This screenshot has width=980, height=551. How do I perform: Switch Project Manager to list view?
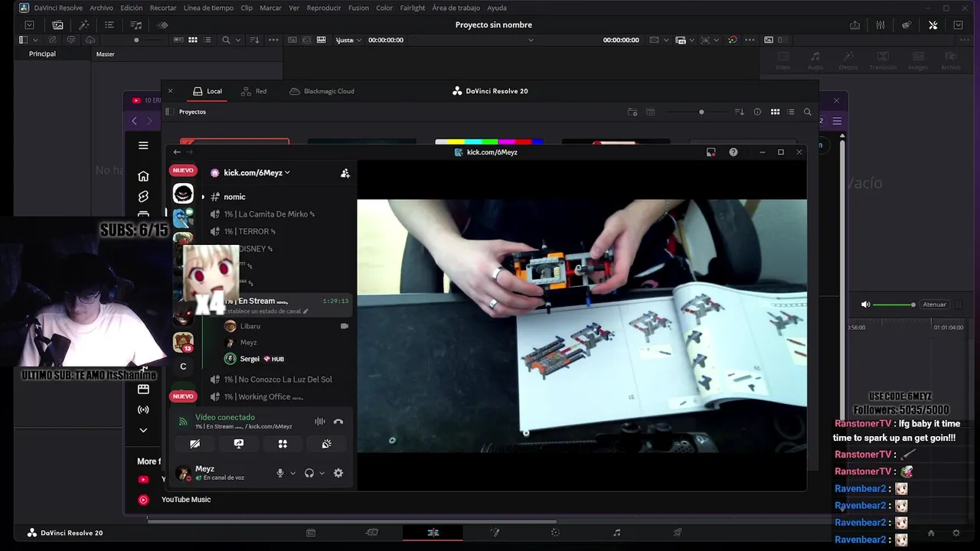[x=791, y=112]
